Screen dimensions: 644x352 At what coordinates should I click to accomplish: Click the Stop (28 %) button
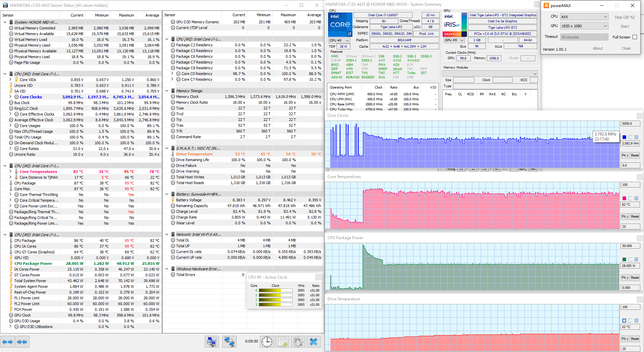click(624, 17)
